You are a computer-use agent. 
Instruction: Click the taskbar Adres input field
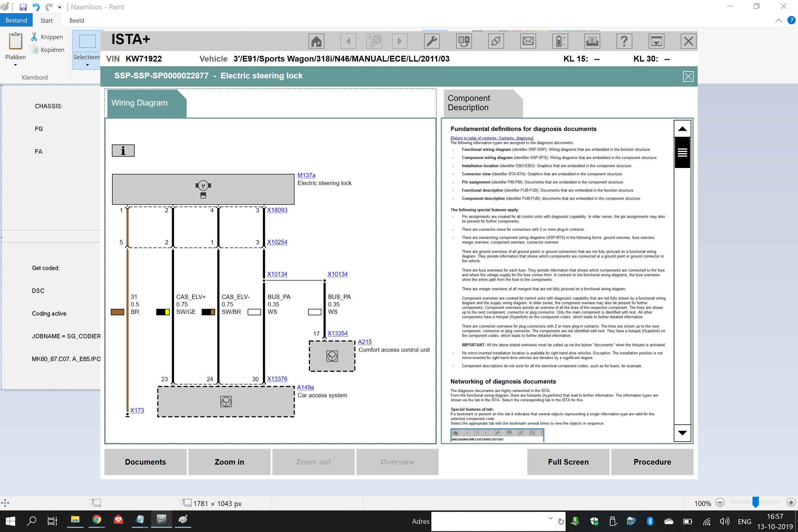[x=490, y=521]
